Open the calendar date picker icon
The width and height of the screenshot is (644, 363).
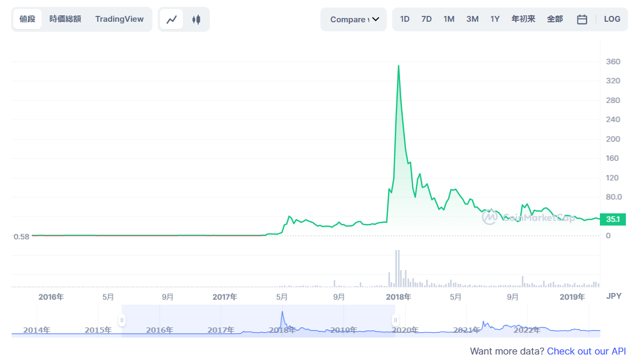pyautogui.click(x=582, y=19)
